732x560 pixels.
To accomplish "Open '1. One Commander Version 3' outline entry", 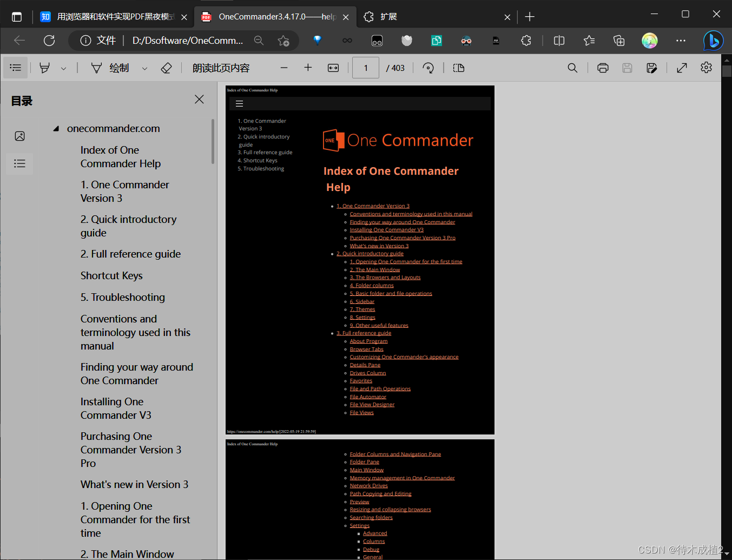I will [x=125, y=192].
